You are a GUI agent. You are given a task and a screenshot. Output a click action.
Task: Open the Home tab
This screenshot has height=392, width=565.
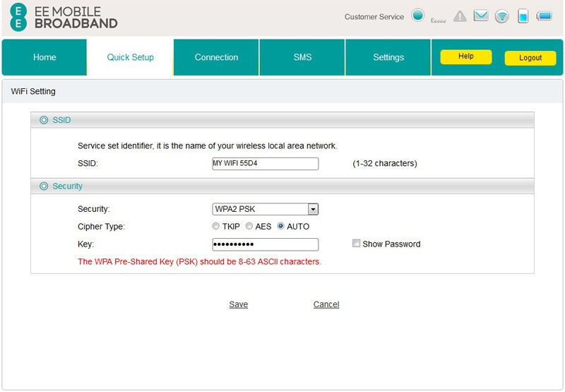click(x=44, y=57)
